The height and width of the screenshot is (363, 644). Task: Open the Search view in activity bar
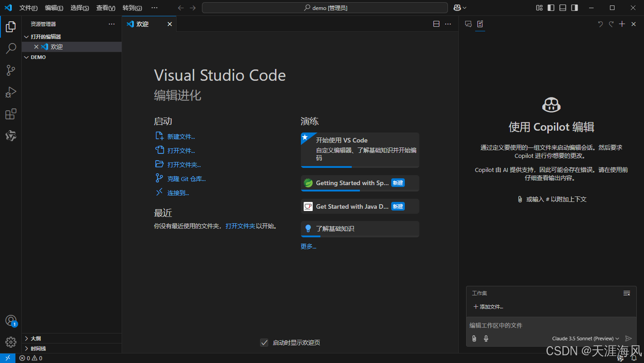coord(11,49)
